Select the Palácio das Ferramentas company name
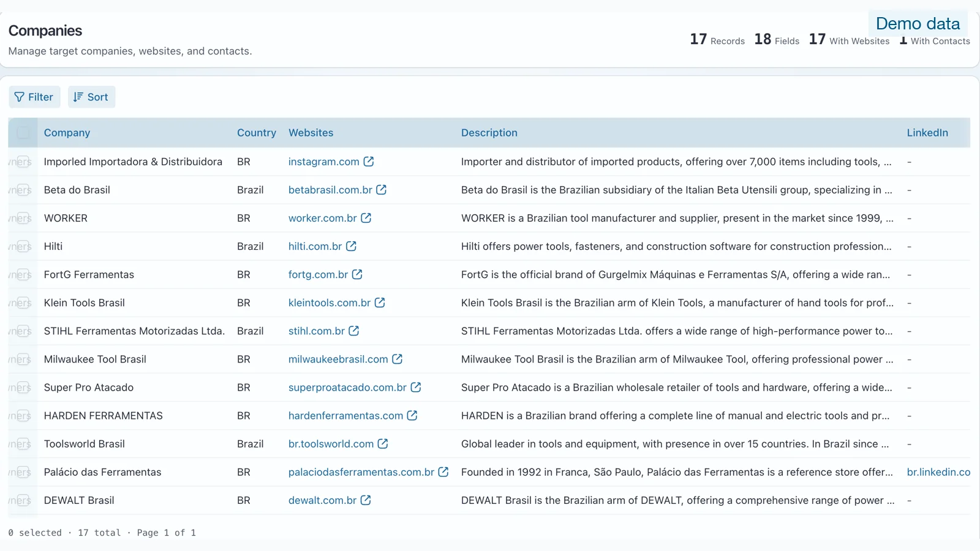980x551 pixels. click(103, 471)
